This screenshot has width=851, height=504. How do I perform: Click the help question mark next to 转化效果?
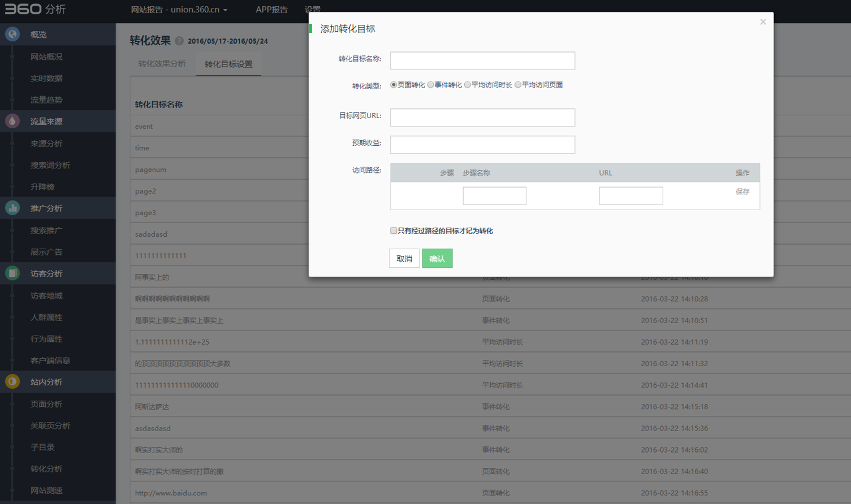(179, 41)
